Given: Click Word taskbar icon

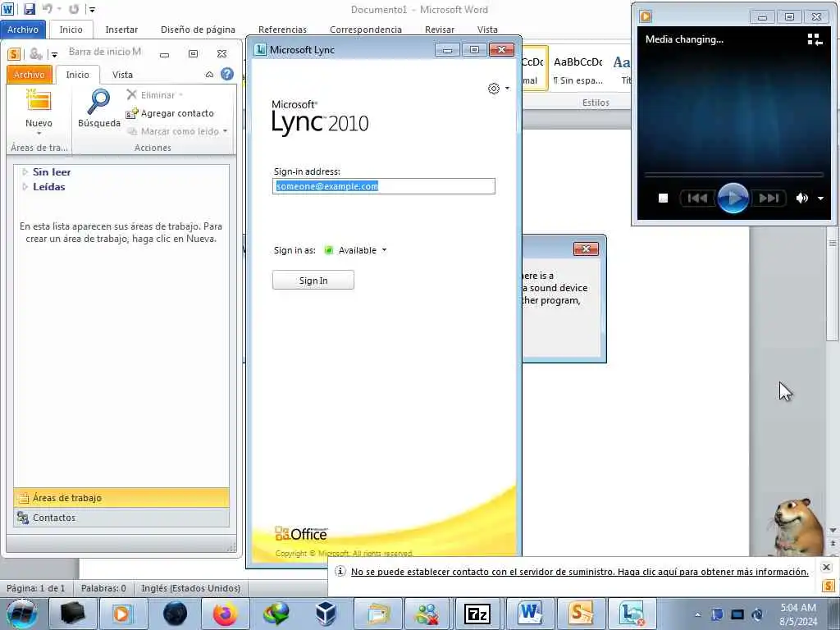Looking at the screenshot, I should [529, 614].
